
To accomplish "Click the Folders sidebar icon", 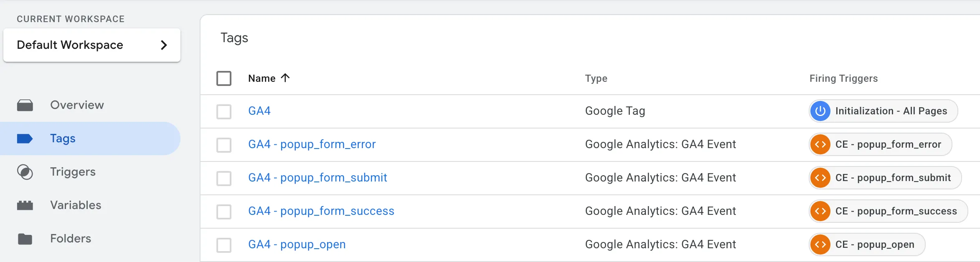I will [25, 239].
